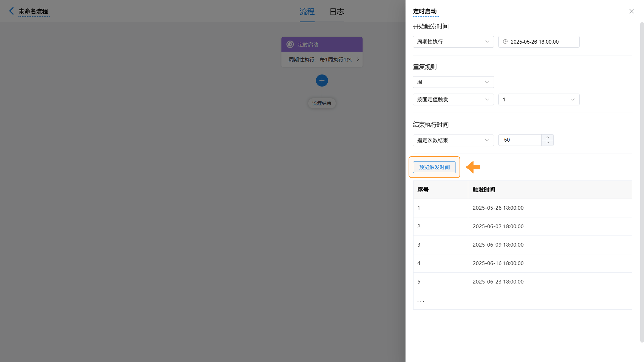Add a node with the blue plus button

point(322,81)
